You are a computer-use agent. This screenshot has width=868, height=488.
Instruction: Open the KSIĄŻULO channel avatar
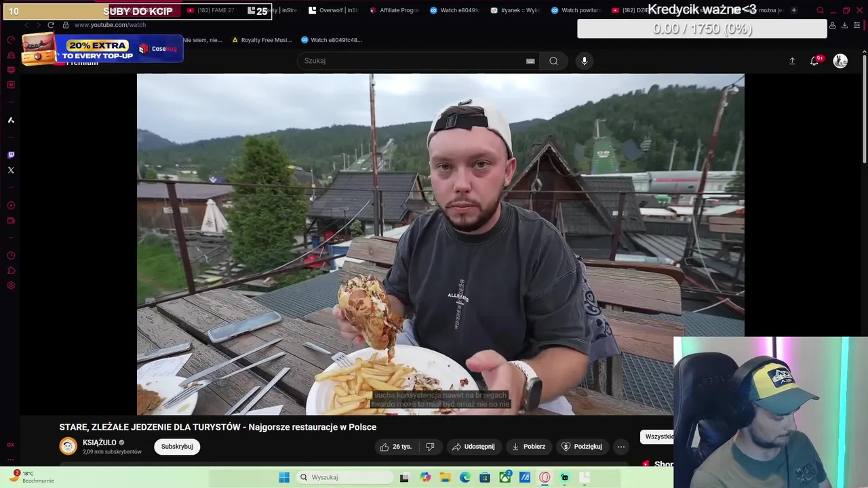[x=68, y=446]
